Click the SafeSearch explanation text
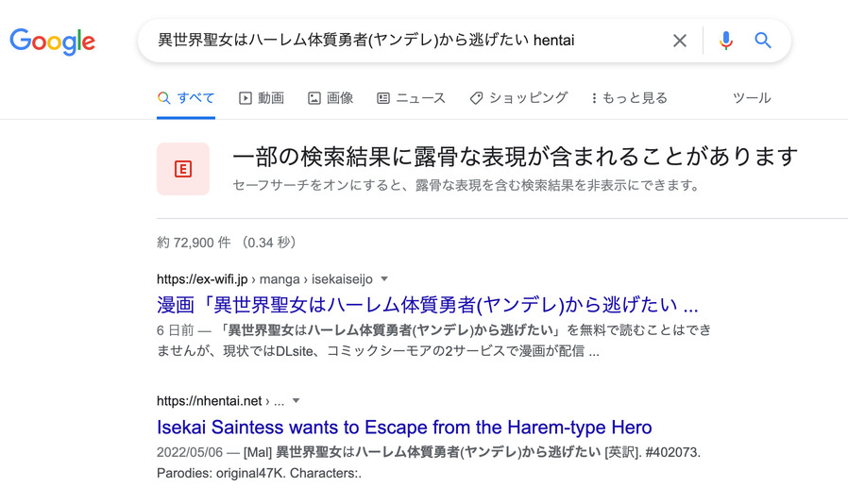Screen dimensions: 848x504 tap(466, 186)
